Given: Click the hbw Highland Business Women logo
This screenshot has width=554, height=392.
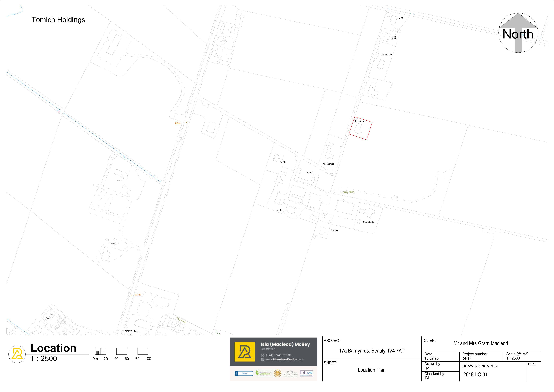Looking at the screenshot, I should tap(306, 373).
